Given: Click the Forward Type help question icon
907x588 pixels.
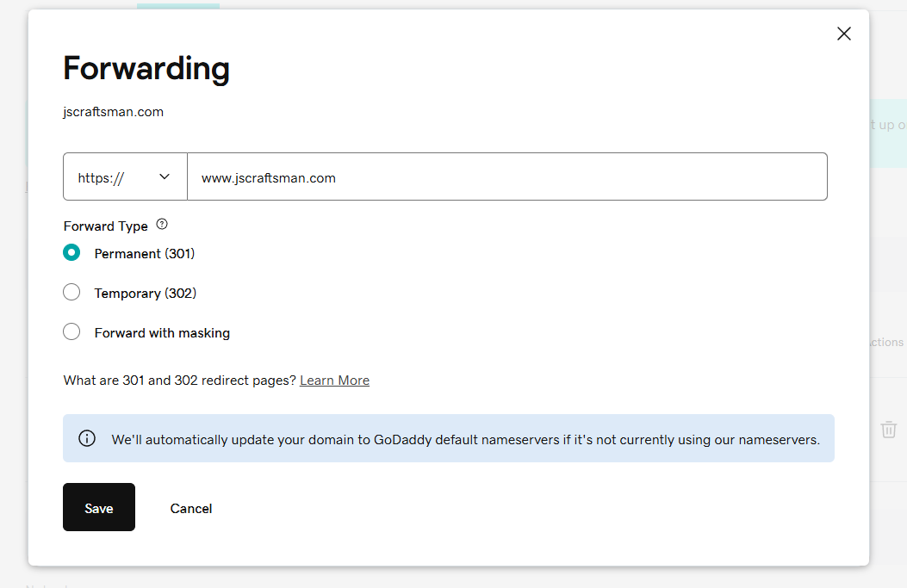Looking at the screenshot, I should [162, 225].
